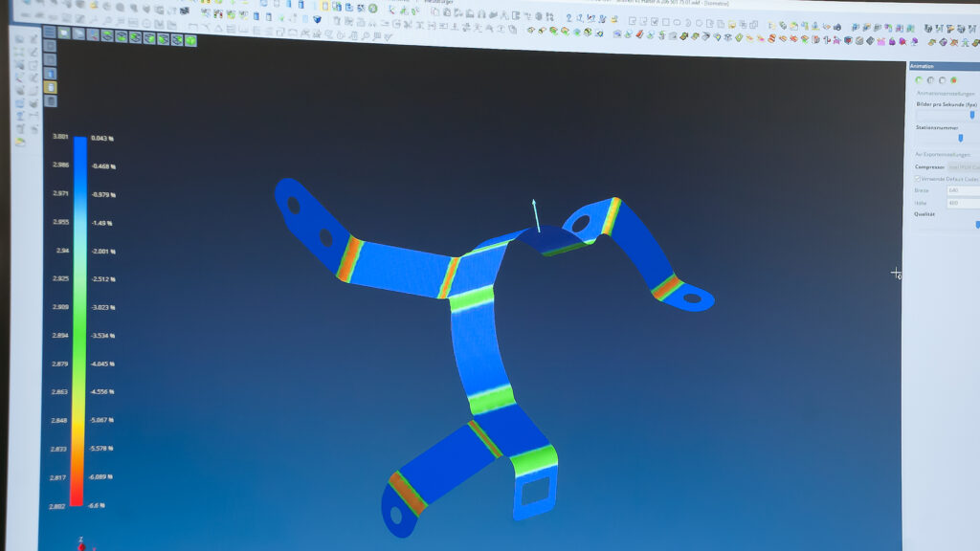Viewport: 980px width, 551px height.
Task: Click the yellow highlighted document icon in the top toolbar
Action: click(325, 6)
